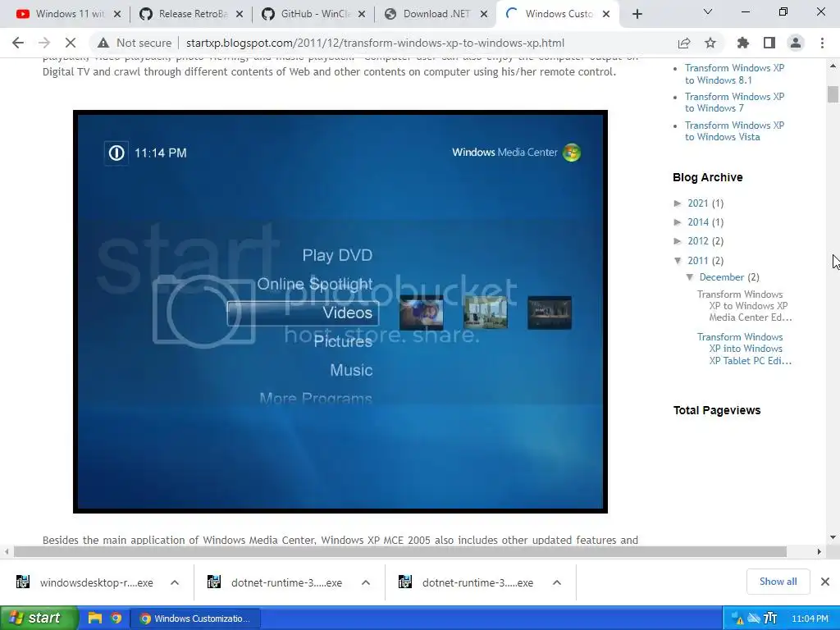Expand options for first dotnet-runtime download
Screen dimensions: 840x630
[x=366, y=582]
